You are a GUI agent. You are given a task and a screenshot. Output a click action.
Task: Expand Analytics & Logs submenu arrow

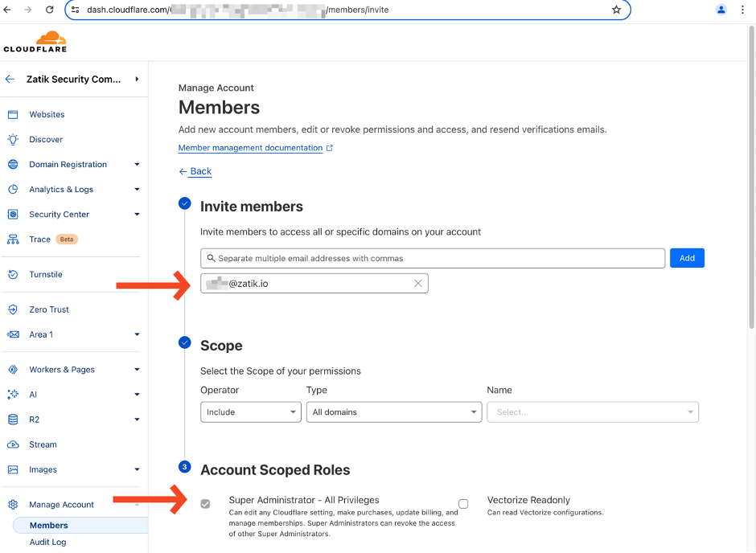coord(137,190)
